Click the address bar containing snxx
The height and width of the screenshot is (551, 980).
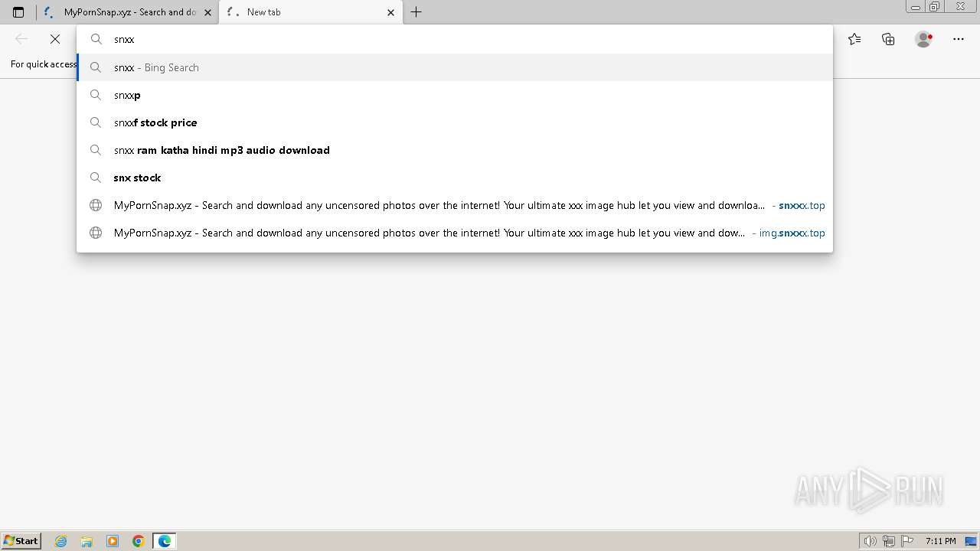[455, 39]
